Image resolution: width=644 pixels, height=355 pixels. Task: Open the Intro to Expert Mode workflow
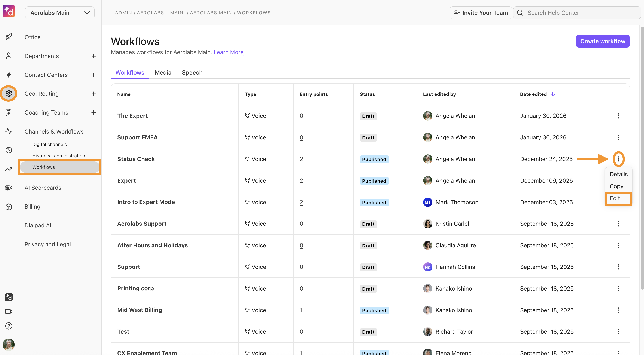point(146,202)
